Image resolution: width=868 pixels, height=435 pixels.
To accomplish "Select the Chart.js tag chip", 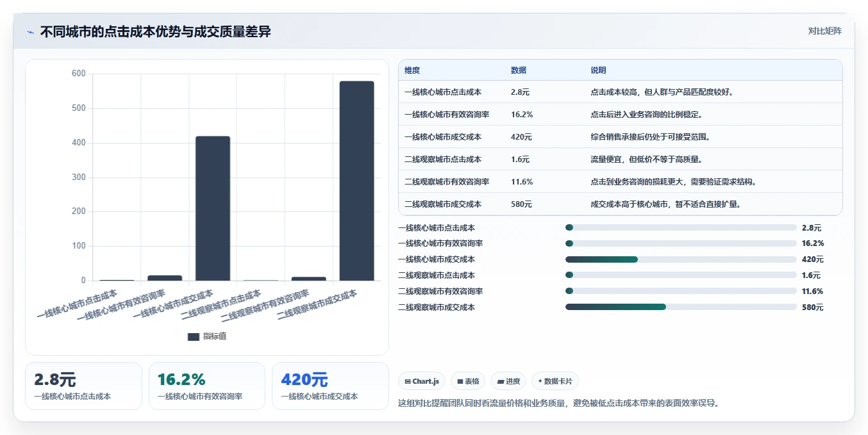I will (x=422, y=381).
